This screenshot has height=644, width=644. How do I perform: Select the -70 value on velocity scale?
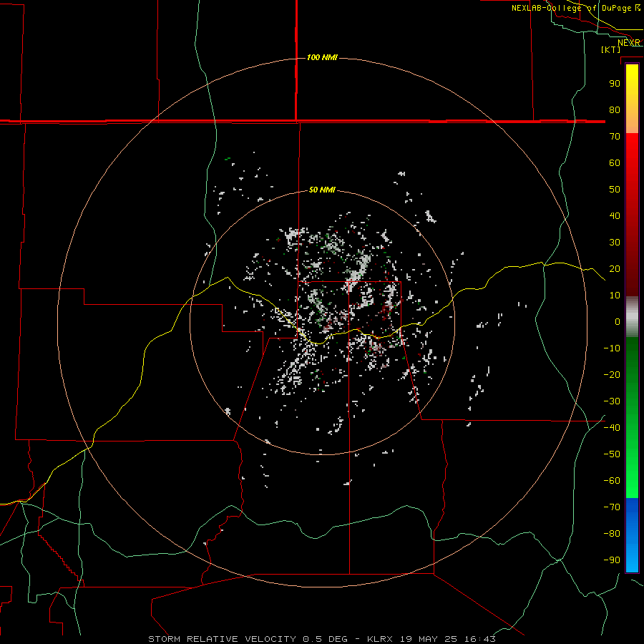point(612,507)
